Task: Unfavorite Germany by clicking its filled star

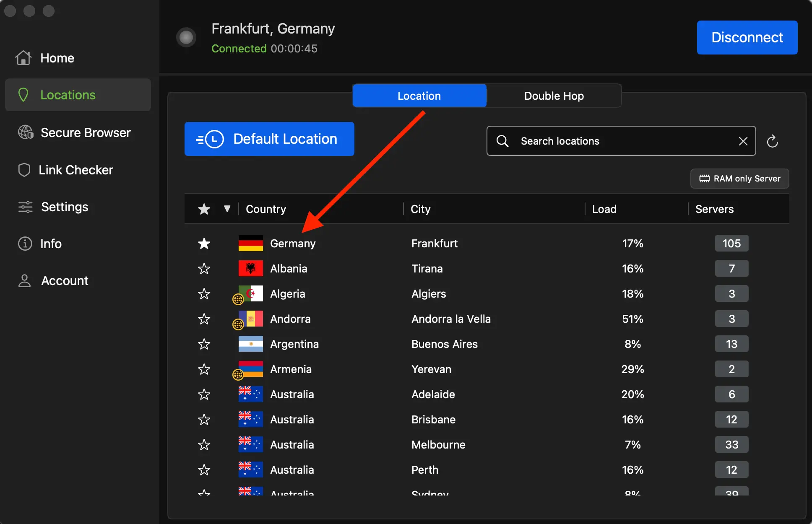Action: coord(204,244)
